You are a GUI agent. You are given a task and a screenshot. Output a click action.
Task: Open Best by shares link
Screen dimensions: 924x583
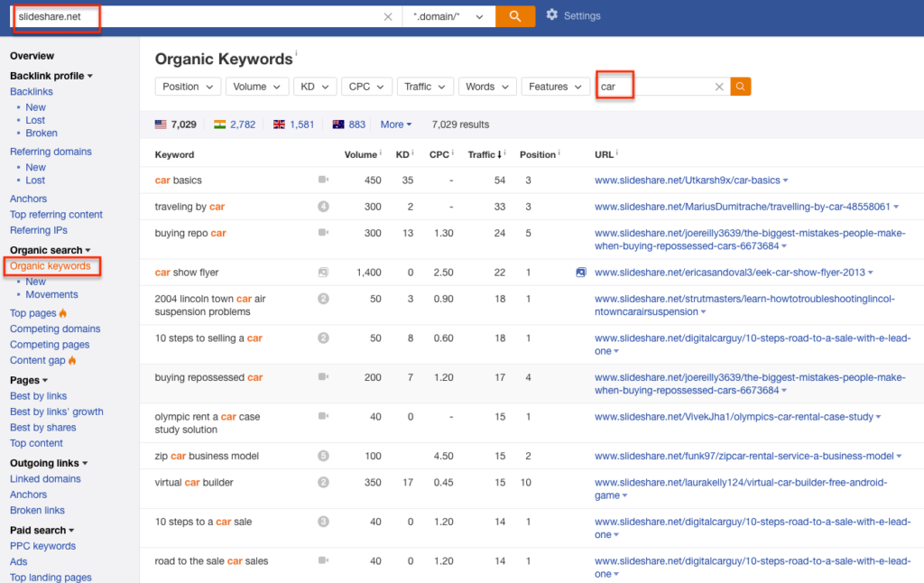point(43,428)
